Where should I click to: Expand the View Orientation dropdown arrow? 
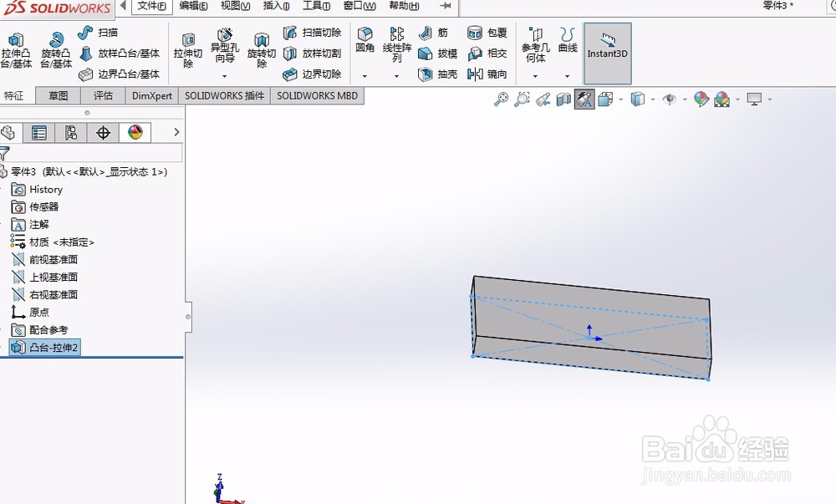(620, 99)
